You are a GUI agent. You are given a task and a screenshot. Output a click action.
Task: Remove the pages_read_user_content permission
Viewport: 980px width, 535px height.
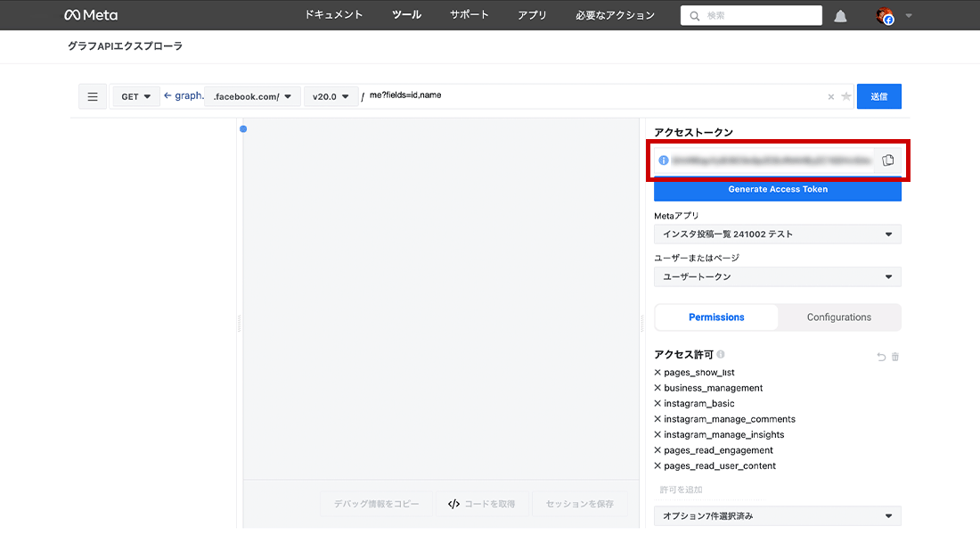(657, 466)
